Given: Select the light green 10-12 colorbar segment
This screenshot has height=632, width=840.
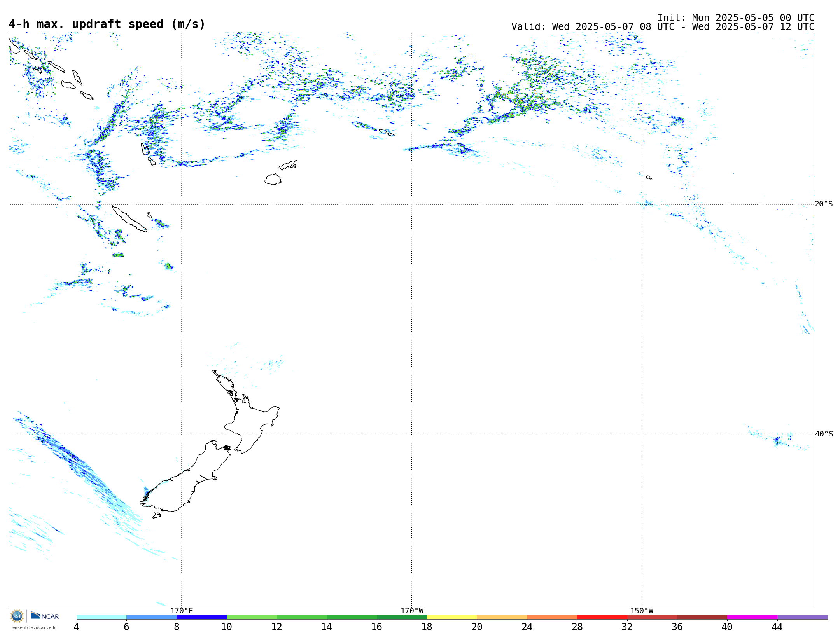Looking at the screenshot, I should pos(252,617).
